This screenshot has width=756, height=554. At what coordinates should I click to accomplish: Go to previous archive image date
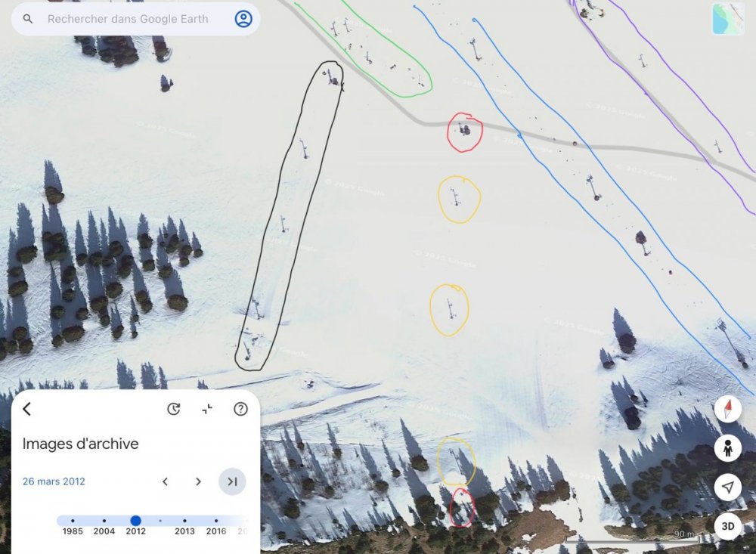coord(165,481)
